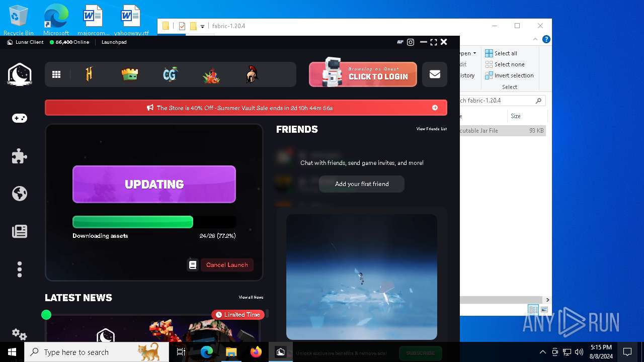Open the three-dots More menu in the sidebar

20,269
